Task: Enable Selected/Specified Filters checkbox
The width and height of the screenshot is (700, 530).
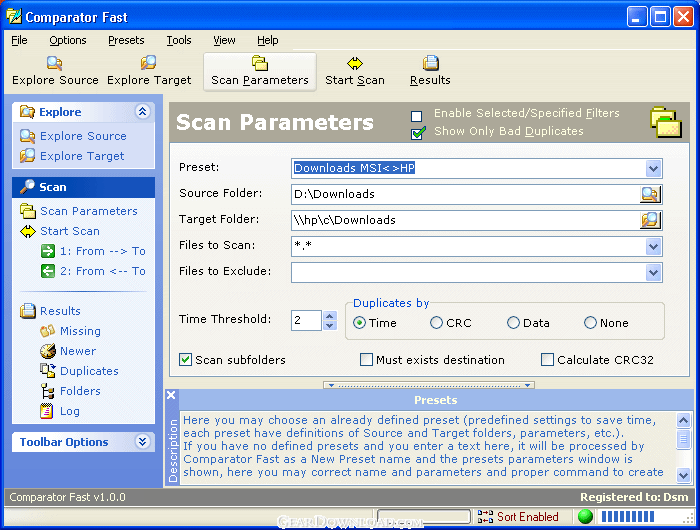Action: coord(417,116)
